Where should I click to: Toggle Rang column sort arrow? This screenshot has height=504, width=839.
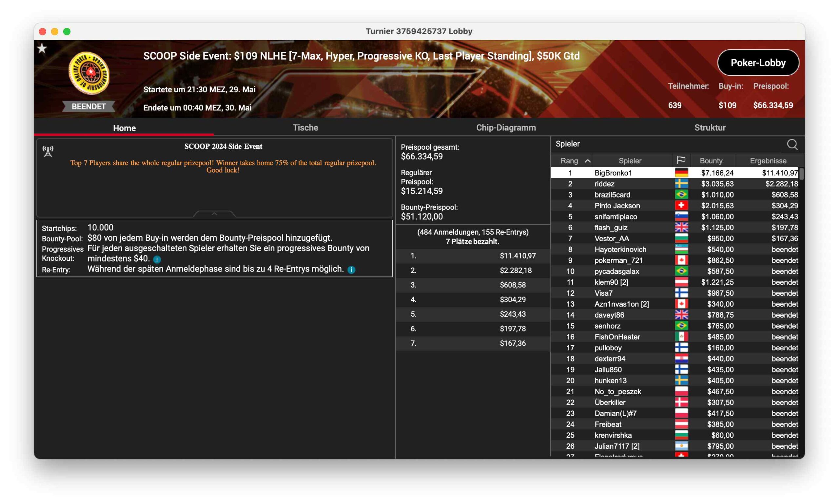coord(587,161)
